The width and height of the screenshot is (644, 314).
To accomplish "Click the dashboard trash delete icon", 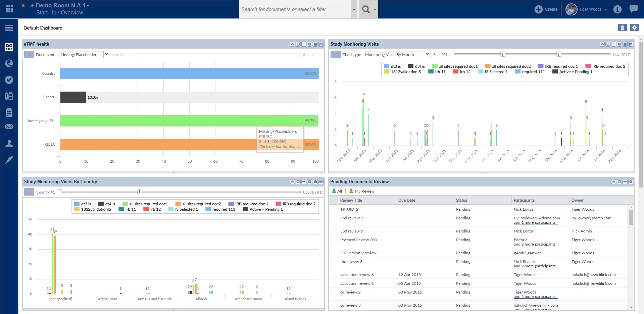I will pos(623,28).
